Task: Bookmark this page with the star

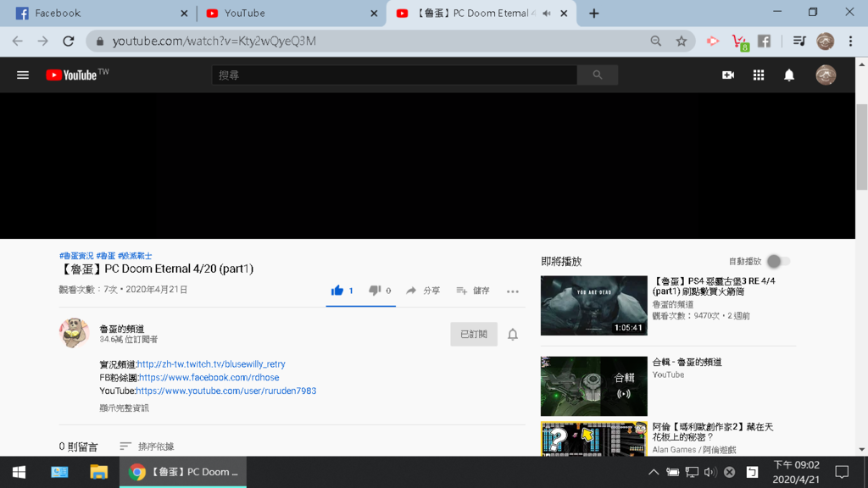Action: point(681,41)
